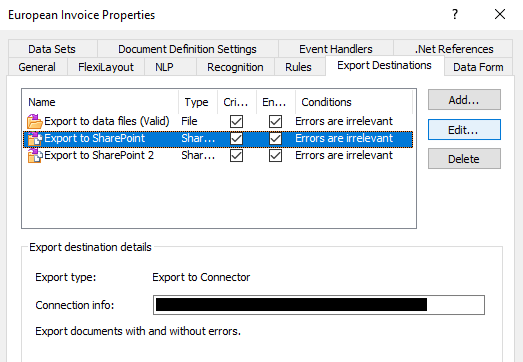523x362 pixels.
Task: Click the Export to SharePoint 2 icon
Action: point(35,155)
